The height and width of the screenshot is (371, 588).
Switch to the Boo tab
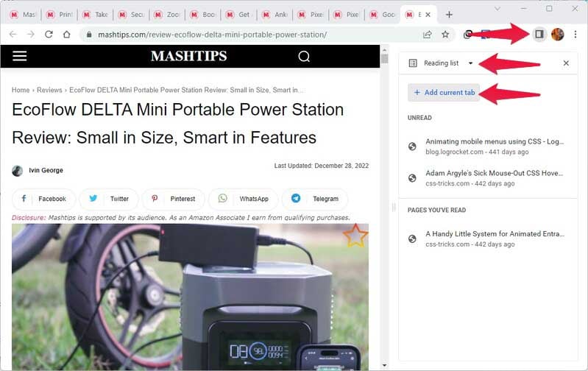coord(203,15)
